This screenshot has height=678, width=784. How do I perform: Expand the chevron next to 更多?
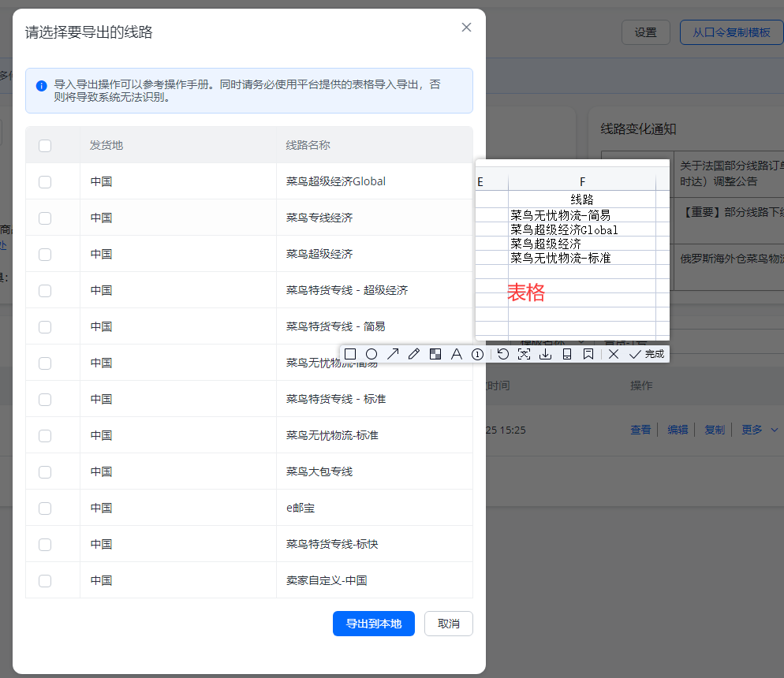click(774, 430)
